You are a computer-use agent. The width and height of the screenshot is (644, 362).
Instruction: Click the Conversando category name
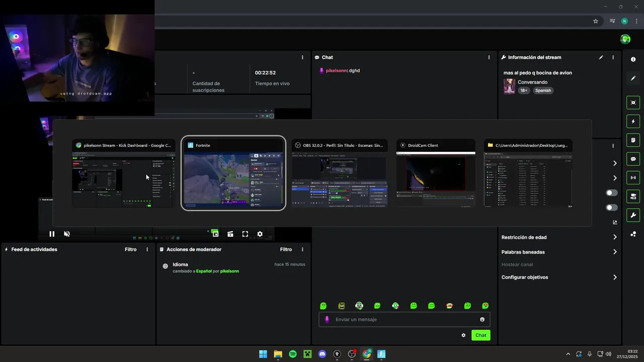pos(532,82)
